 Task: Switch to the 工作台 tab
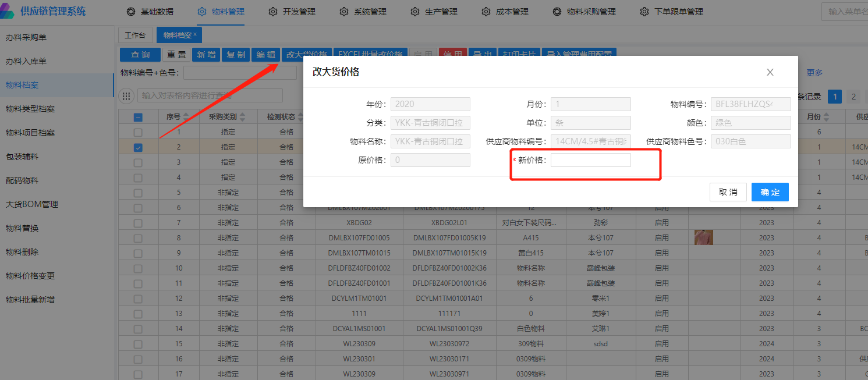135,35
